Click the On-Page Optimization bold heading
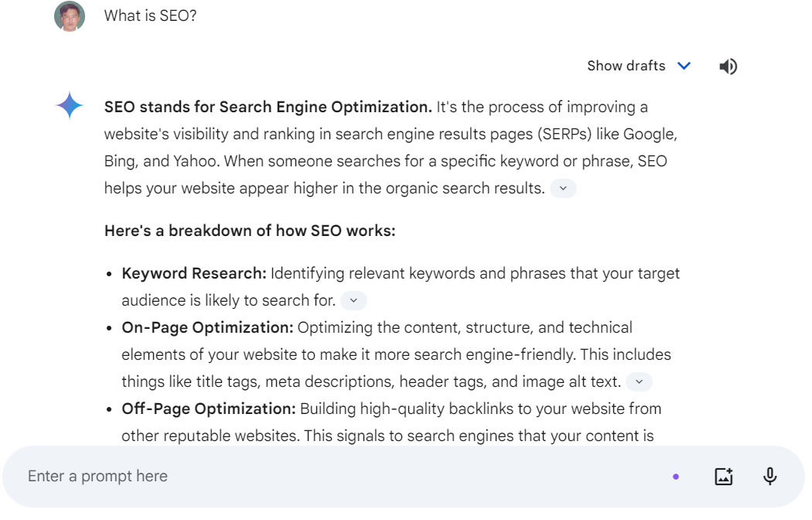This screenshot has width=812, height=520. point(207,328)
